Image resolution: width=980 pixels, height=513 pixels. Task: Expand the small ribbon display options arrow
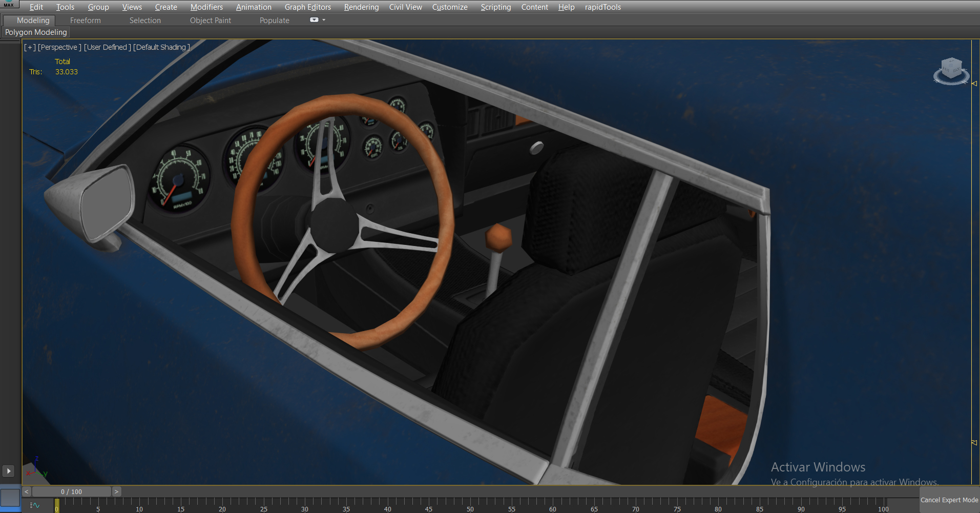[324, 20]
